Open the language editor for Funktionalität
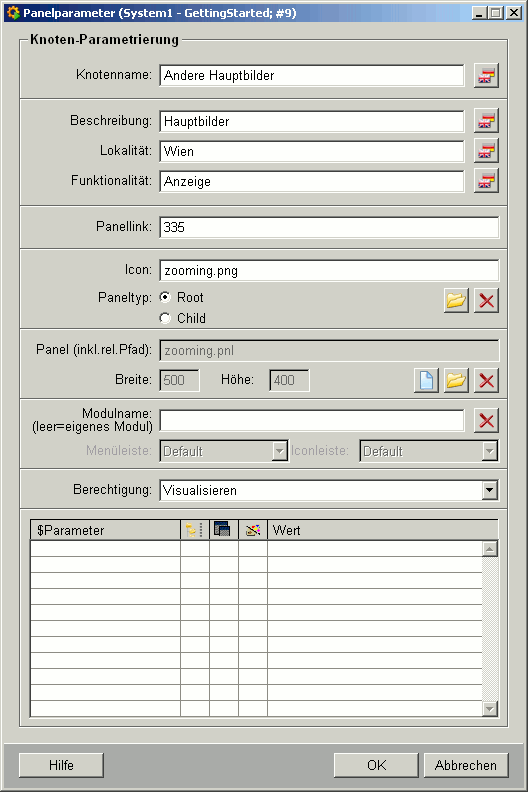The image size is (528, 792). (486, 181)
